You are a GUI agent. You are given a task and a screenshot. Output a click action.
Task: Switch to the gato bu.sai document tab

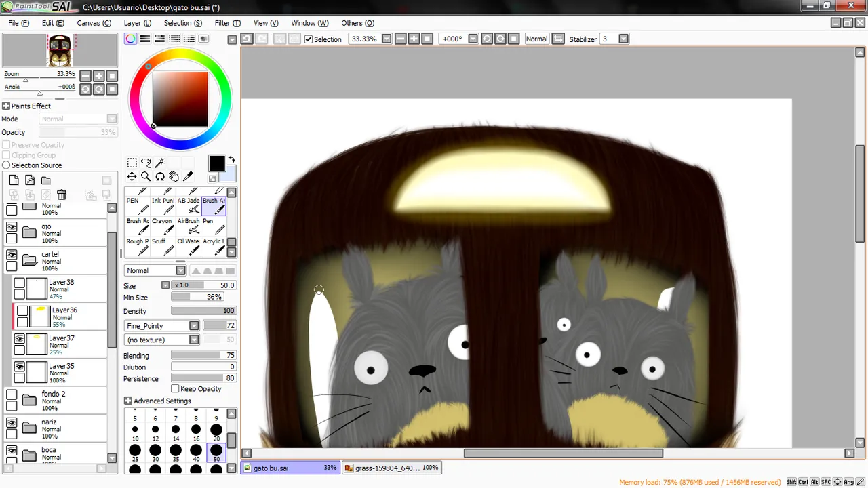290,468
